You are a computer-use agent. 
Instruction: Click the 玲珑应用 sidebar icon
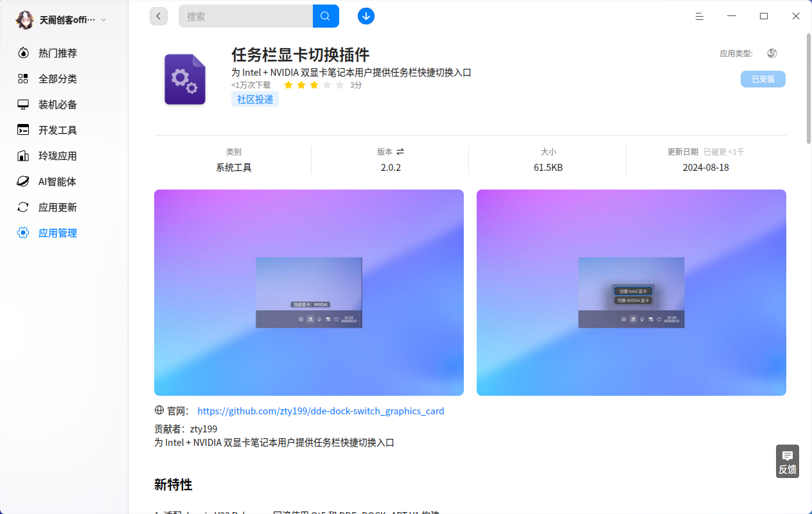click(x=23, y=156)
